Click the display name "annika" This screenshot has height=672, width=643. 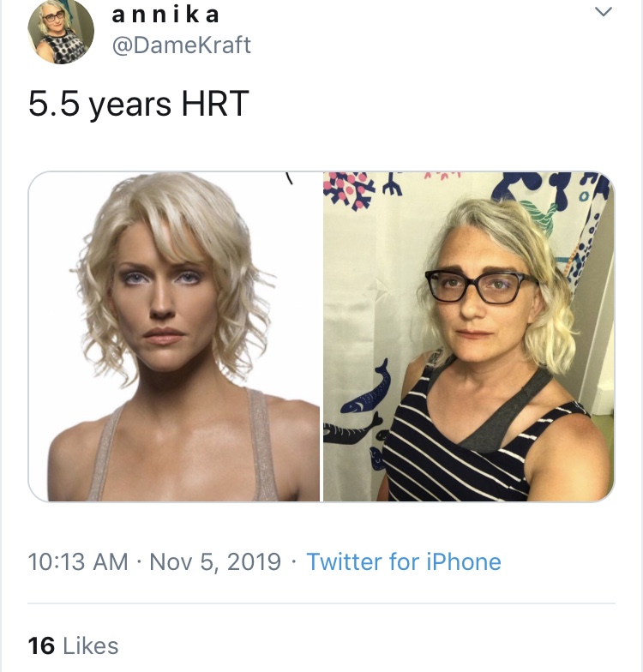coord(166,15)
